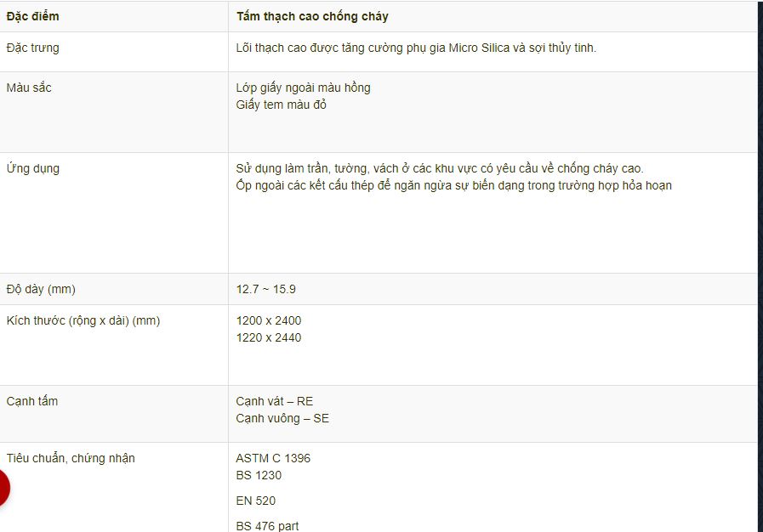Select the 'Đặc điểm' header cell
Screen dimensions: 763x532
[x=32, y=16]
